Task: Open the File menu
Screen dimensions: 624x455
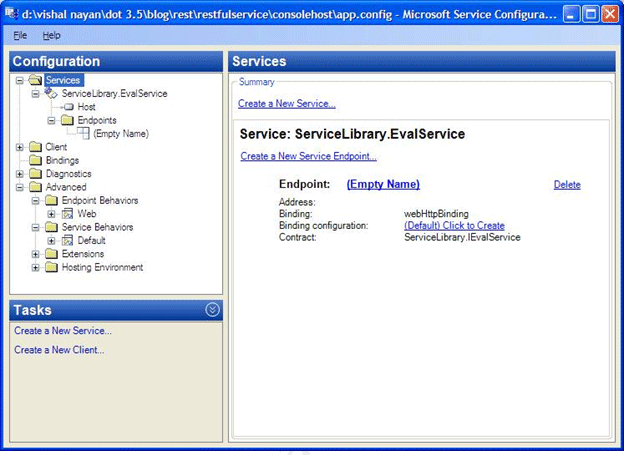Action: 21,35
